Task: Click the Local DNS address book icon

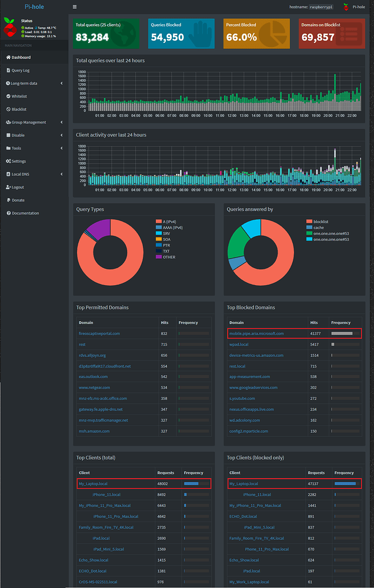Action: click(8, 174)
